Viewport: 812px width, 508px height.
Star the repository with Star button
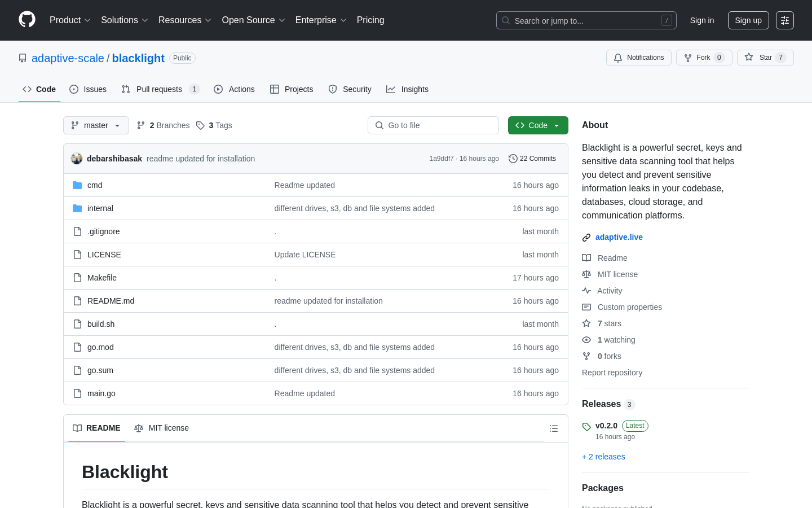coord(765,58)
